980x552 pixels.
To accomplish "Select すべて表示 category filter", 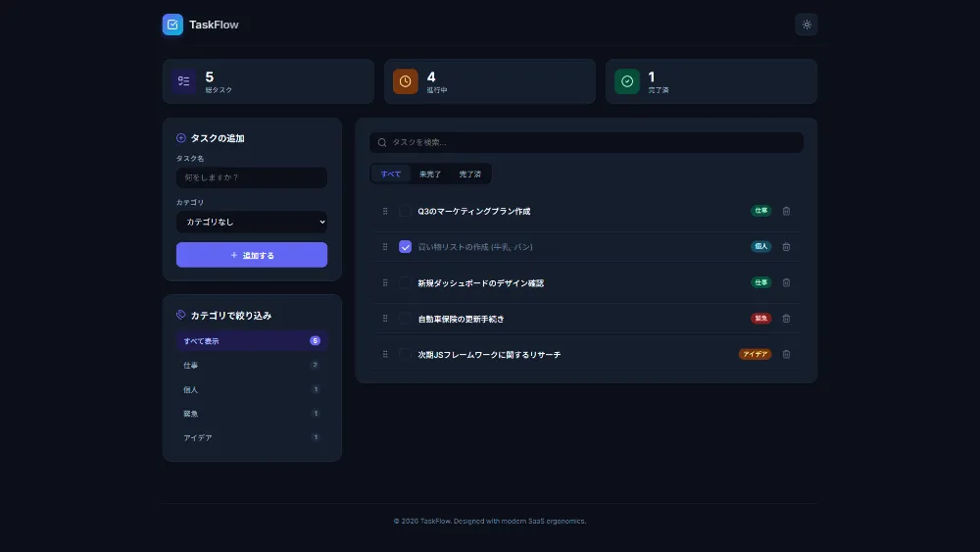I will pyautogui.click(x=252, y=340).
